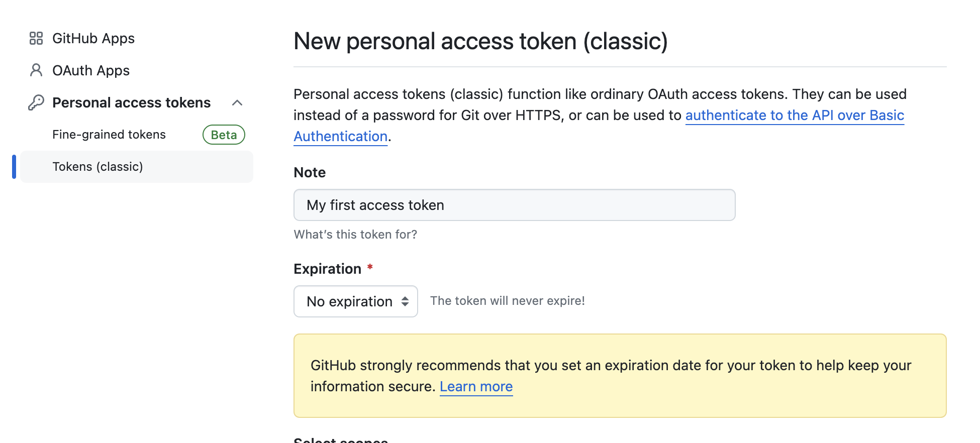Select Tokens (classic) in the sidebar
This screenshot has width=980, height=443.
97,167
